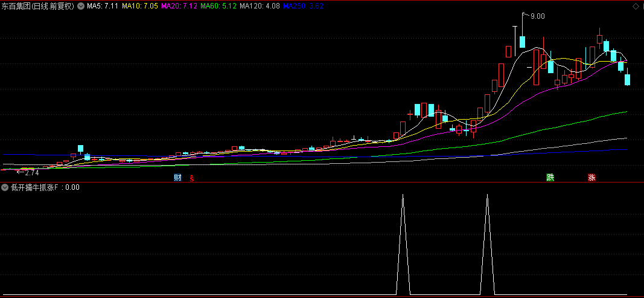Screen dimensions: 644x298
Task: Click the MA60: 5.12 label
Action: tap(218, 6)
